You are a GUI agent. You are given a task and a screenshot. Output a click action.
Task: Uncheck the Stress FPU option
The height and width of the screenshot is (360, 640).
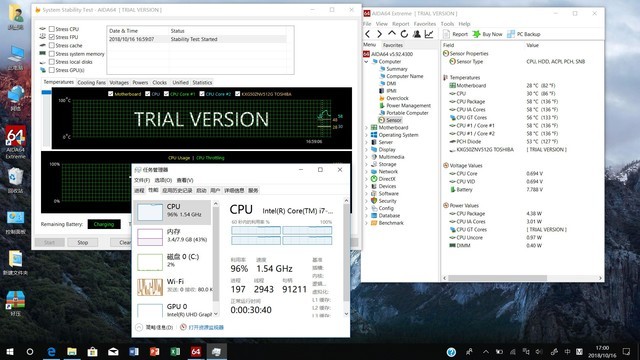point(51,37)
